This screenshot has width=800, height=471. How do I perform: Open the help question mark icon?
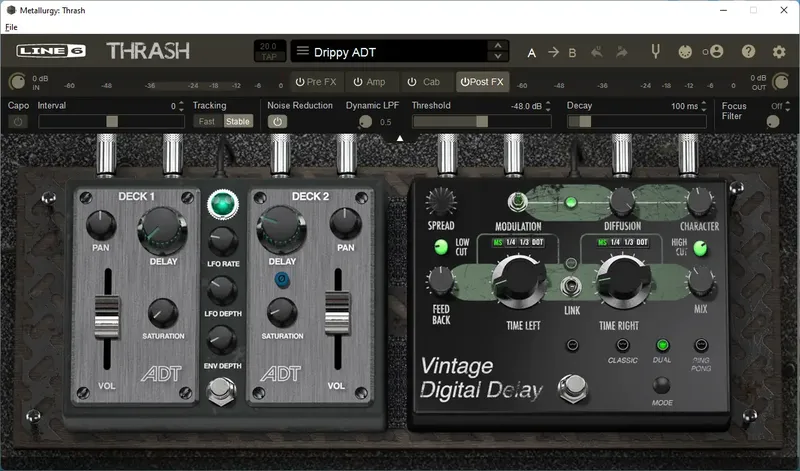[x=748, y=52]
